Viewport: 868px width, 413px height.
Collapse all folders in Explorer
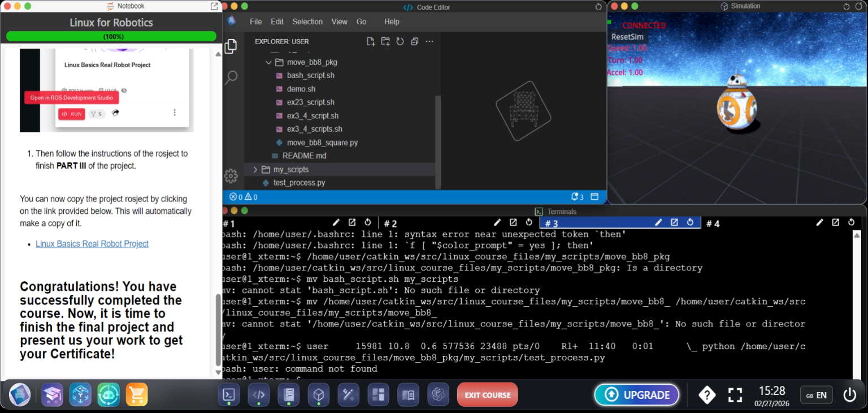(x=415, y=41)
